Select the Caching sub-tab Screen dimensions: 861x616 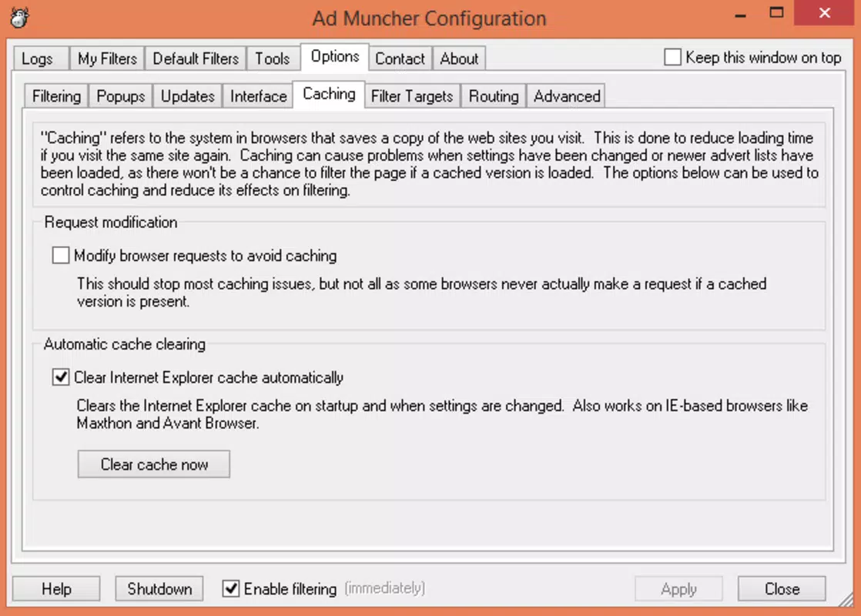pos(329,95)
